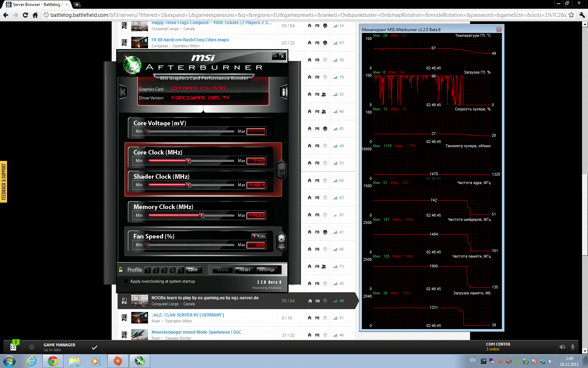Bookmark page with star icon
The image size is (588, 368).
click(571, 15)
